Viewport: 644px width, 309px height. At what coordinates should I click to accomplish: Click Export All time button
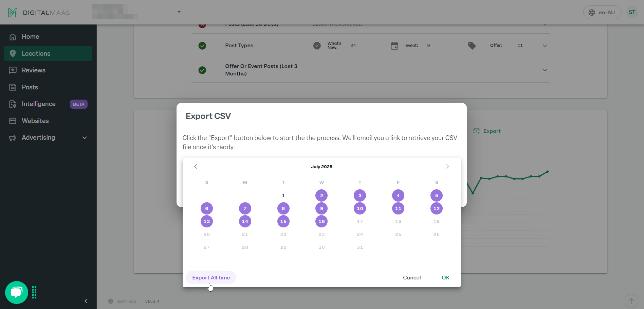point(211,277)
